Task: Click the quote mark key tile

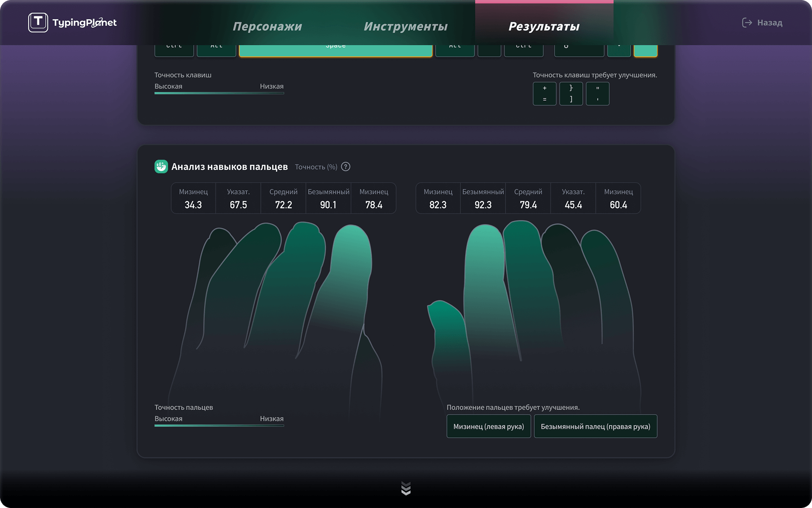Action: [597, 94]
